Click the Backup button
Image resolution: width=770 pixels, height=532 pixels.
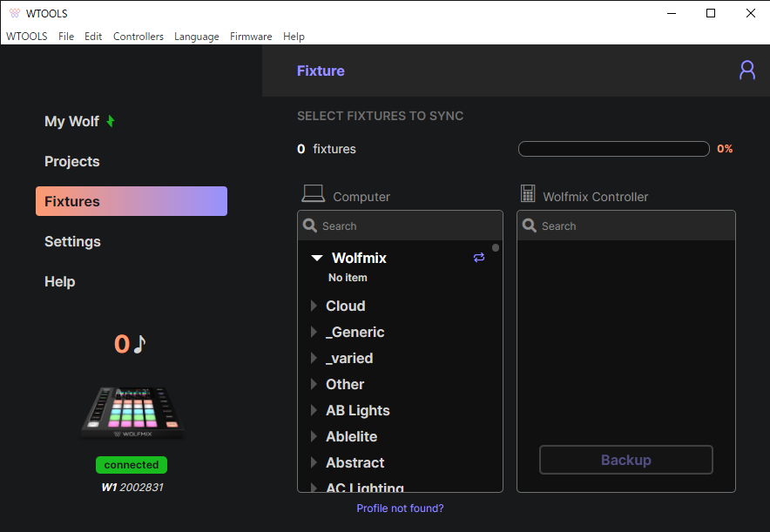click(626, 460)
